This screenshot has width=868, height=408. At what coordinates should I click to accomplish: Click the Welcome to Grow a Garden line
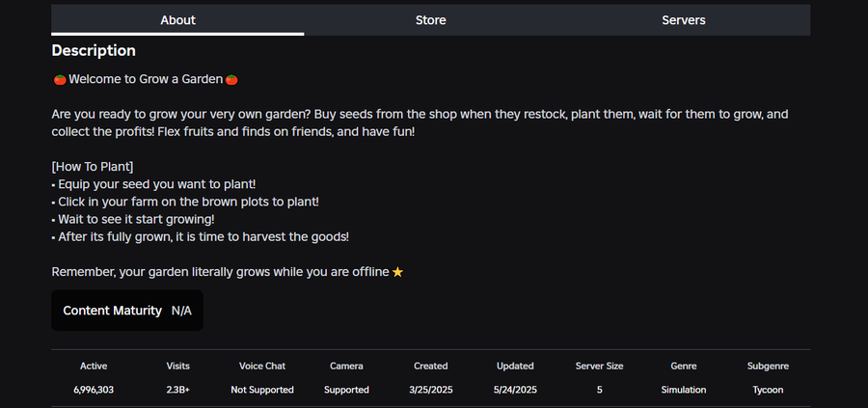click(x=146, y=79)
